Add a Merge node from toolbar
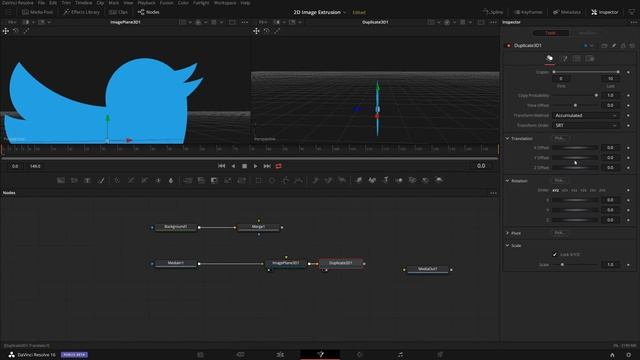Viewport: 640px width, 360px height. (188, 180)
